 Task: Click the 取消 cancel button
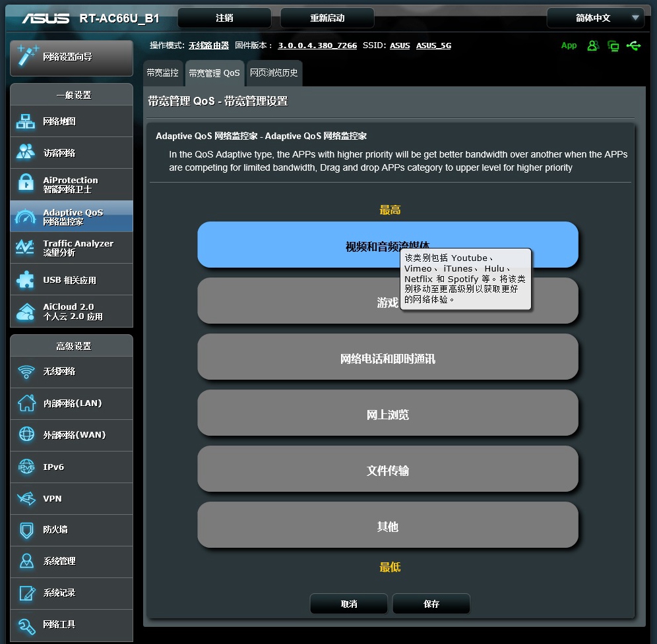point(349,604)
